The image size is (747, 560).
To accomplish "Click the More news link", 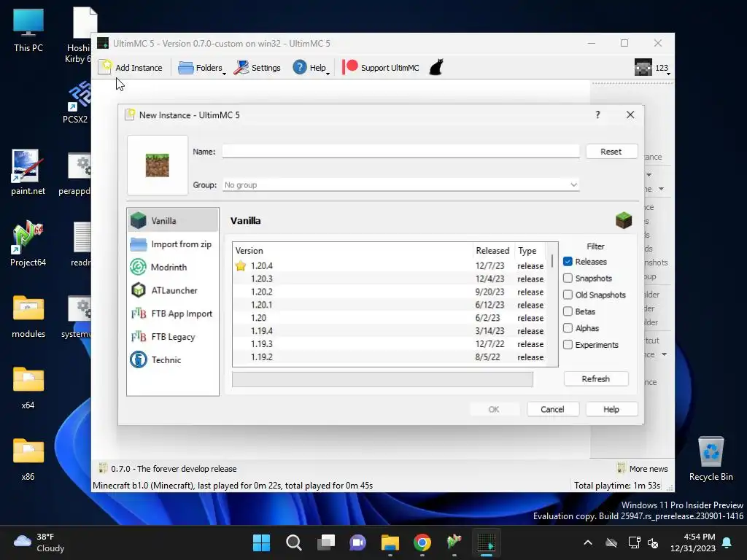I will (x=642, y=469).
